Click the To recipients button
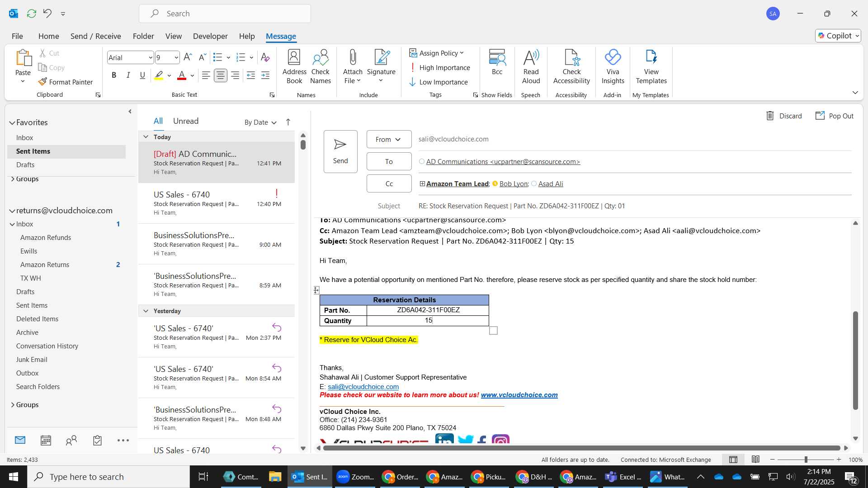The image size is (868, 488). pos(389,161)
